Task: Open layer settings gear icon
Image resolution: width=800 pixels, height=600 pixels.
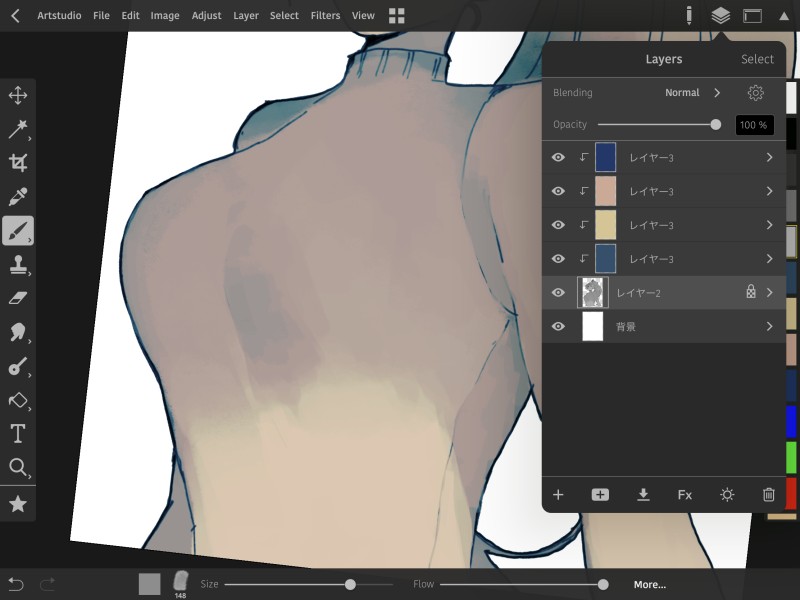Action: [756, 93]
